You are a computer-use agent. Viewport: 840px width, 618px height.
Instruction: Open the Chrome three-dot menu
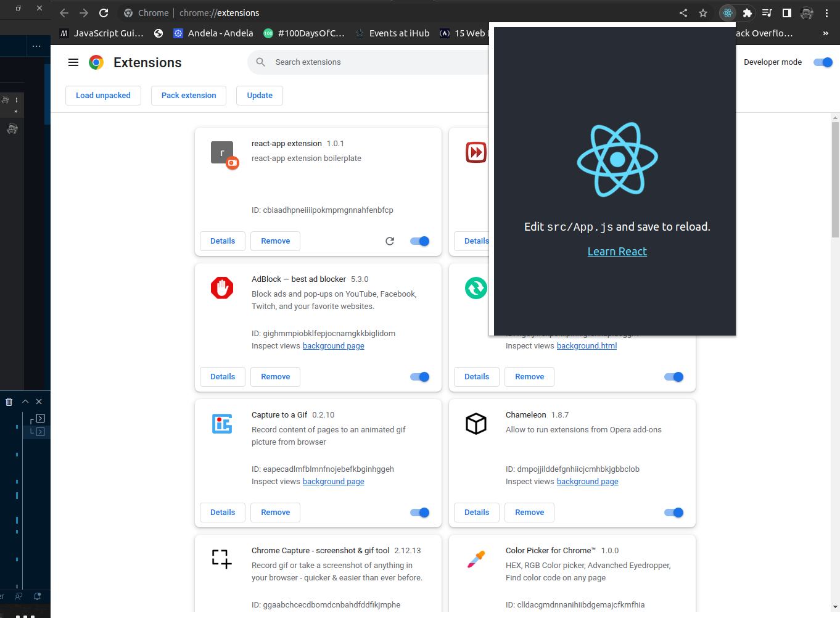826,13
